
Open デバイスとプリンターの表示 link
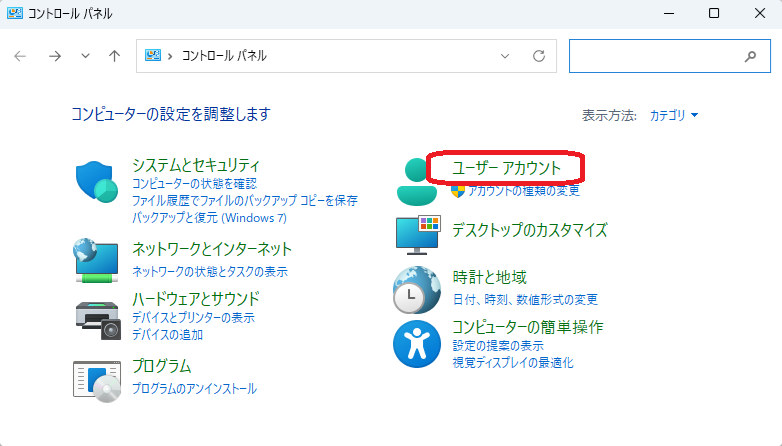point(193,318)
